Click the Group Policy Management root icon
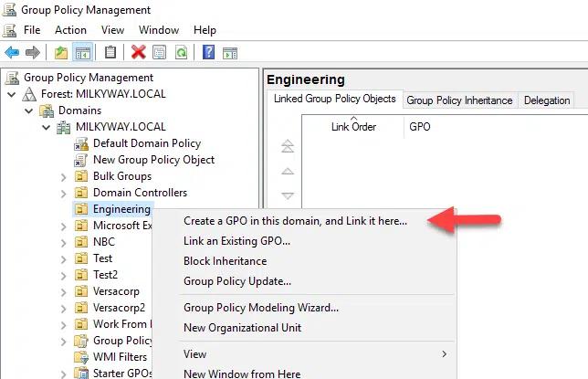This screenshot has width=588, height=379. point(12,78)
